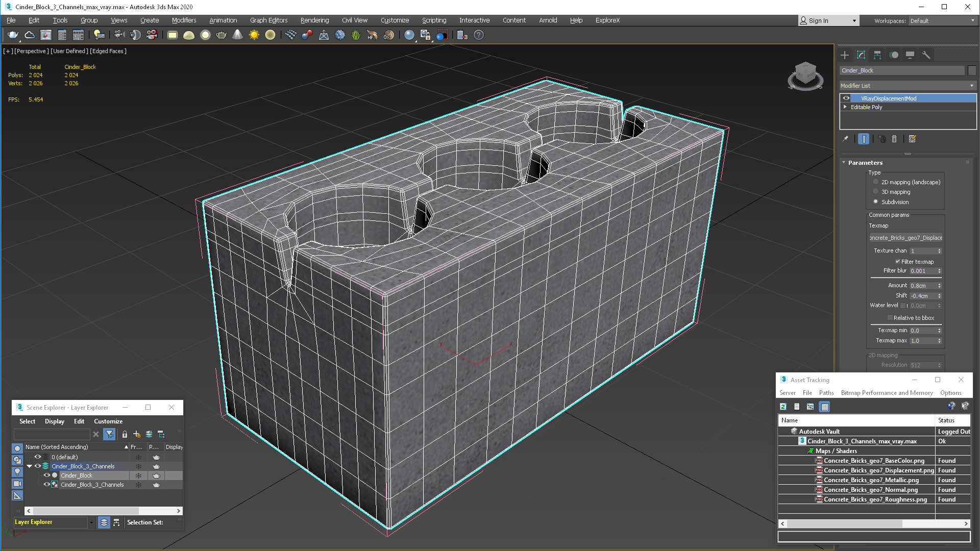Image resolution: width=980 pixels, height=551 pixels.
Task: Open the Scripting menu
Action: 434,20
